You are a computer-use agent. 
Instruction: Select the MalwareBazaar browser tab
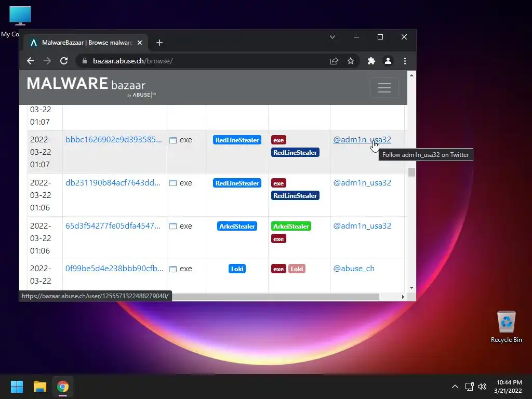(x=87, y=43)
